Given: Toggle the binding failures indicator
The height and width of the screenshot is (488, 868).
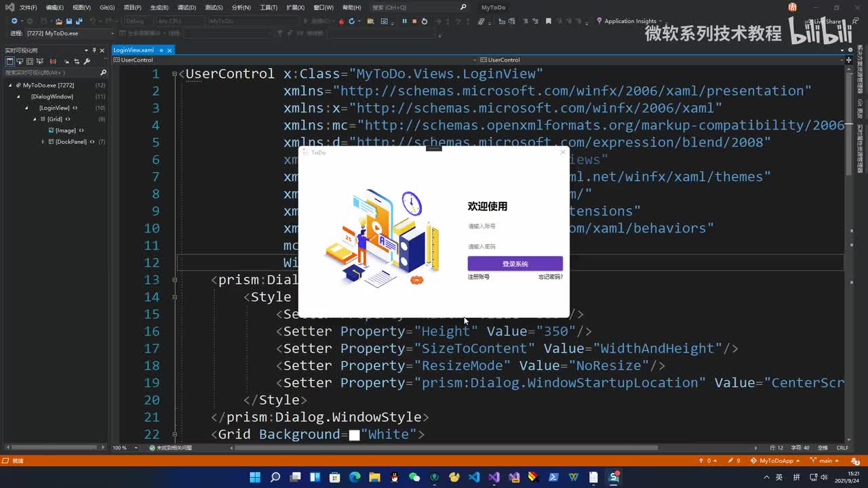Looking at the screenshot, I should [53, 62].
